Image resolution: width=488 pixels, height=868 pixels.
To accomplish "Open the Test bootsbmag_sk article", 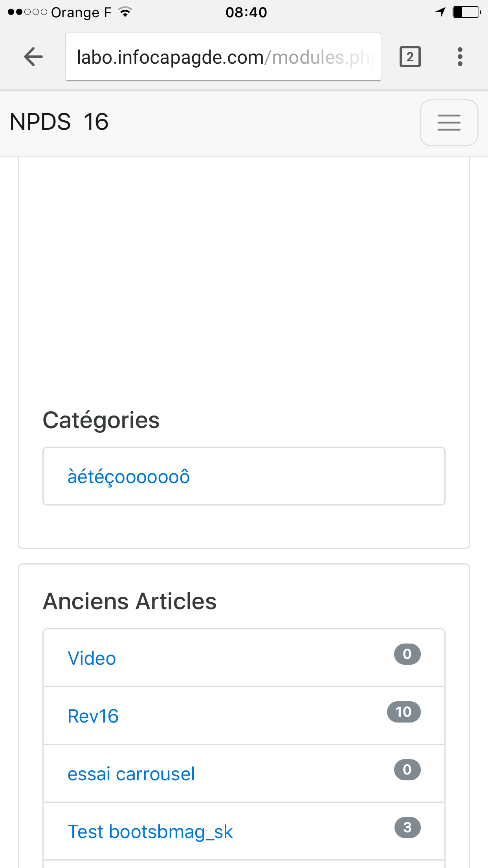I will 150,832.
